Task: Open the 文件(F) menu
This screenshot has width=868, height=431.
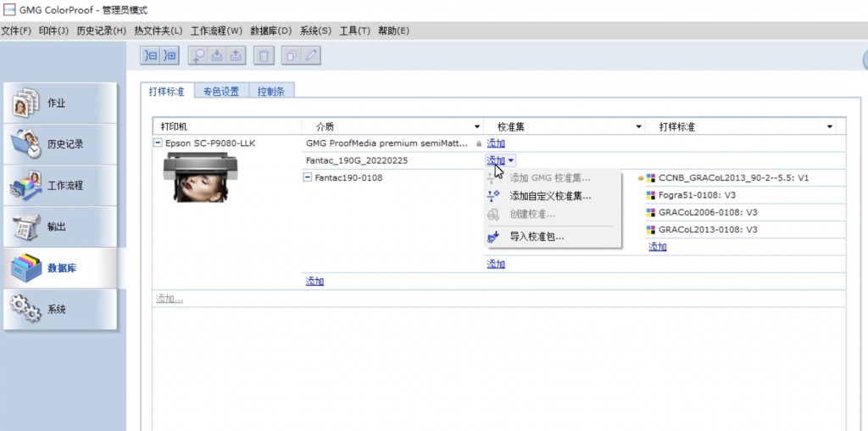Action: (16, 31)
